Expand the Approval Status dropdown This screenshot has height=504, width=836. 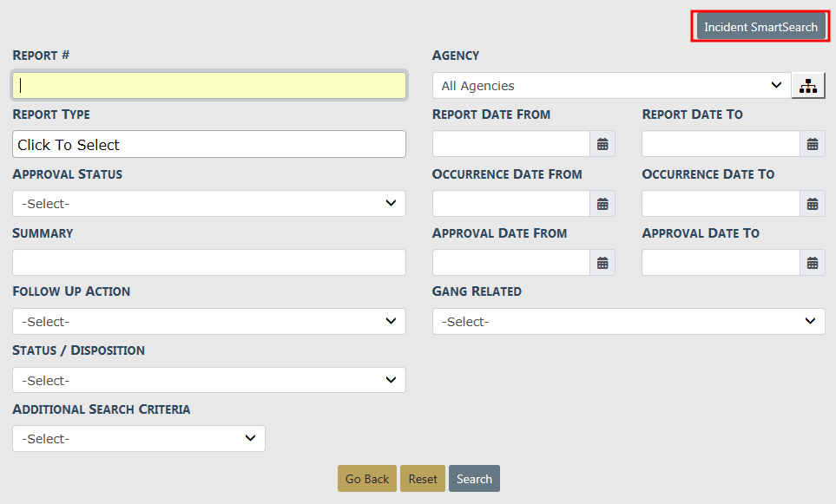208,204
